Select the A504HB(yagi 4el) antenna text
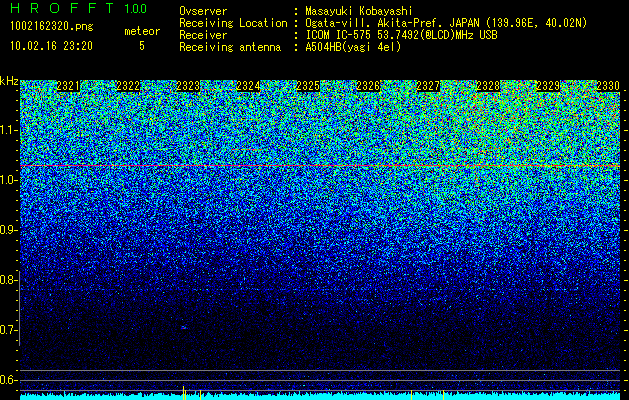Viewport: 629px width, 400px height. pyautogui.click(x=353, y=47)
